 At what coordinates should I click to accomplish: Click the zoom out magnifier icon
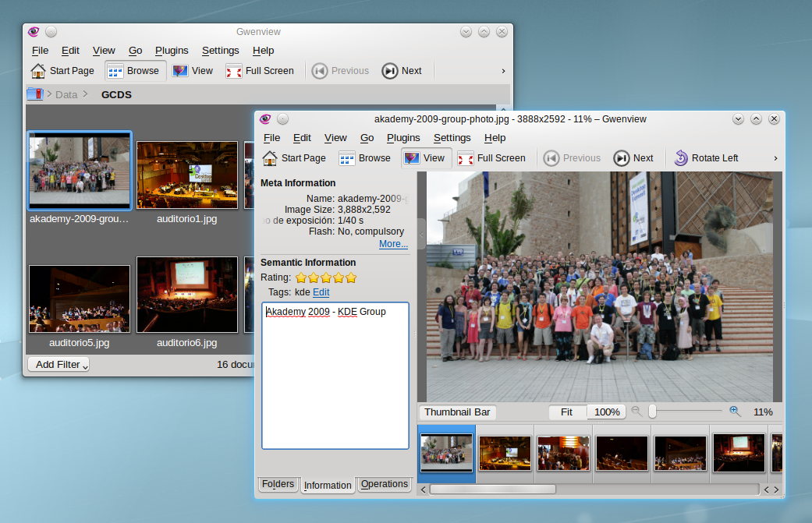(x=636, y=412)
